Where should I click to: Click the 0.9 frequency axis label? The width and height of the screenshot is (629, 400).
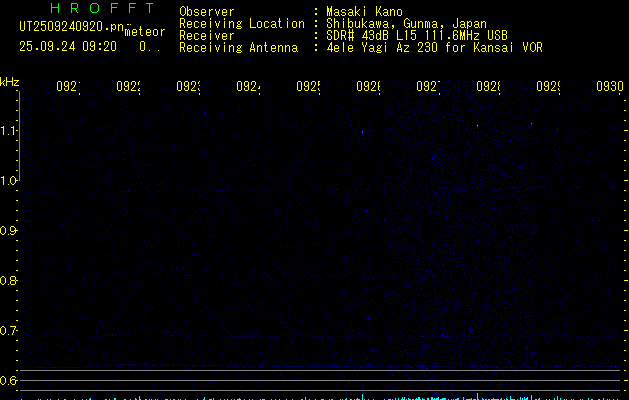click(x=7, y=230)
